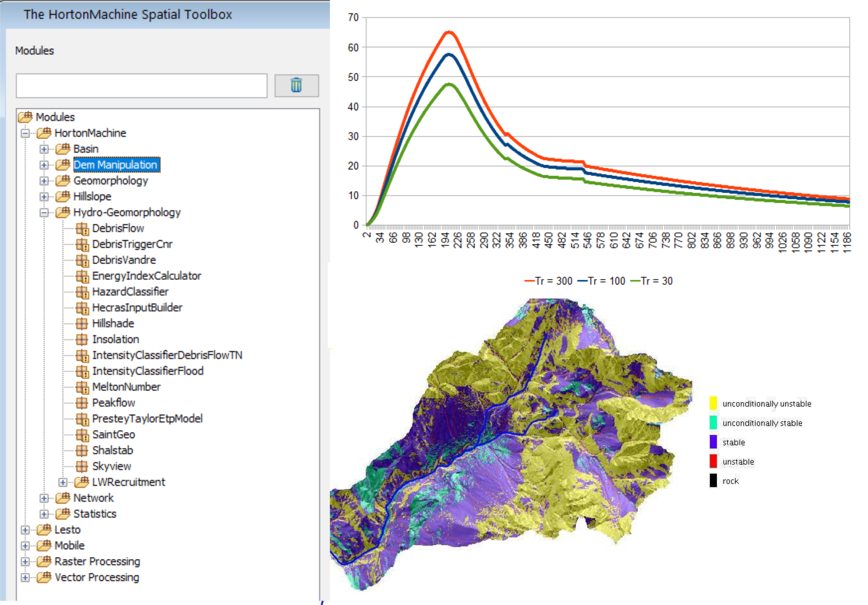868x605 pixels.
Task: Click the Peakflow module icon
Action: (x=82, y=403)
